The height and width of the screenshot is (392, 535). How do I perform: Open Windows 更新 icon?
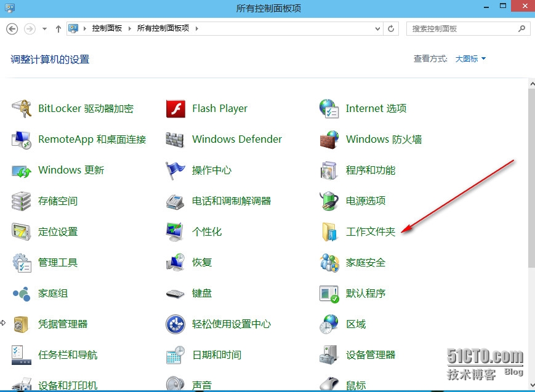click(22, 170)
